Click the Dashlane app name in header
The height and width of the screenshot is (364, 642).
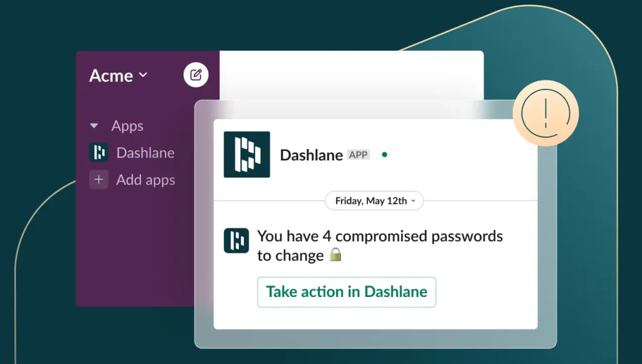click(311, 155)
